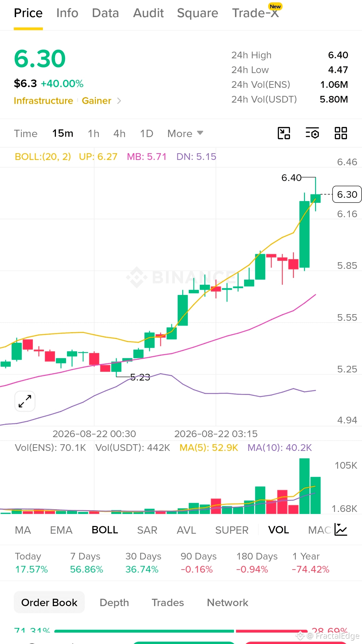Image resolution: width=362 pixels, height=644 pixels.
Task: Open the Trade-X tab marked New
Action: 256,13
